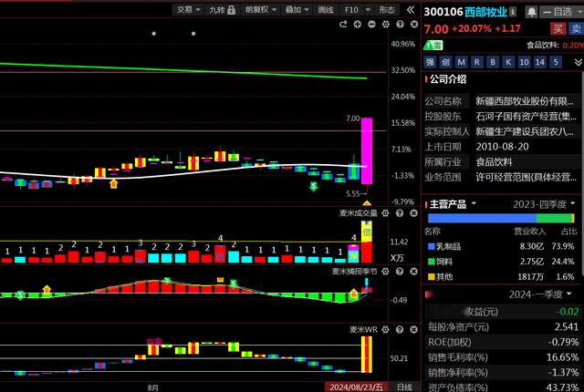Click the magenta limit-up candle on 08/23
Screen dimensions: 584x392
pos(367,150)
